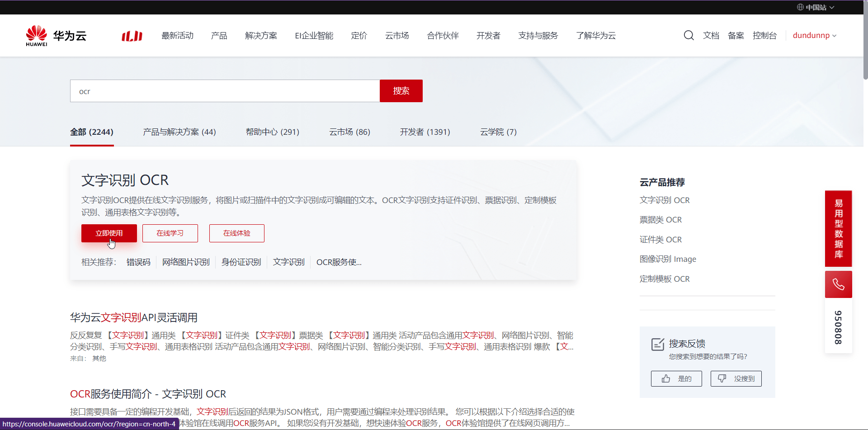Open EI企业智能 menu

(314, 35)
